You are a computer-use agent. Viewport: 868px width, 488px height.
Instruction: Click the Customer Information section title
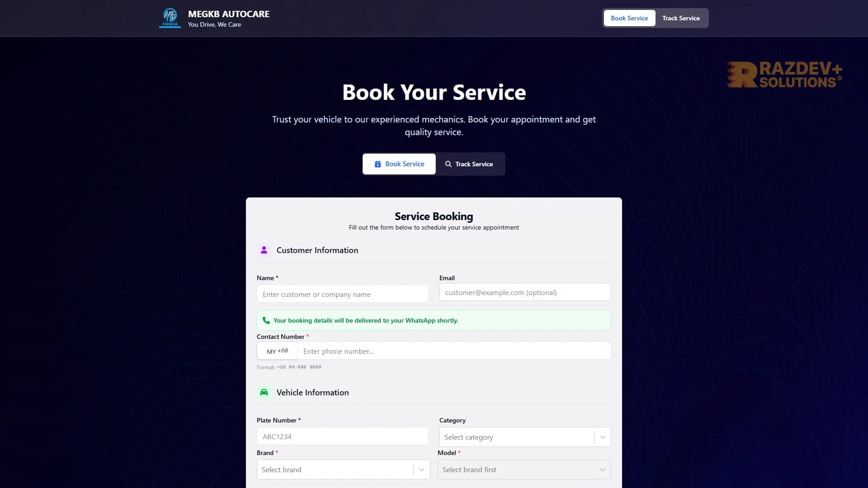point(317,250)
